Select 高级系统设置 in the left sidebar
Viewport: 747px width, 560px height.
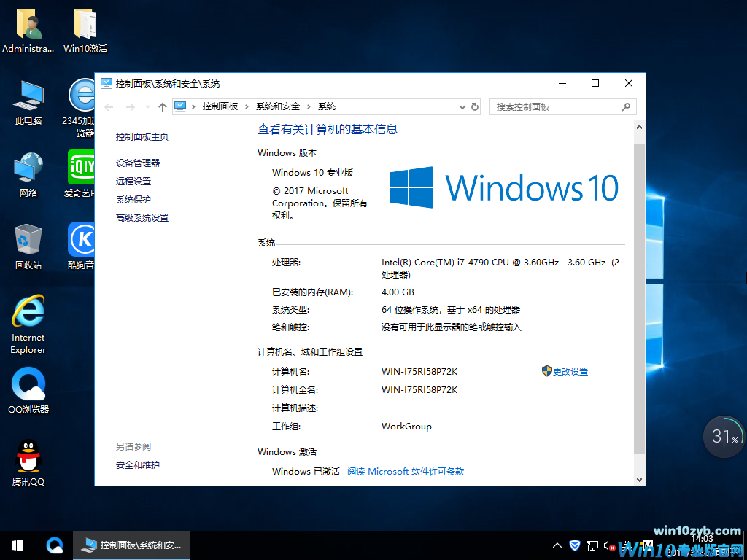(142, 218)
